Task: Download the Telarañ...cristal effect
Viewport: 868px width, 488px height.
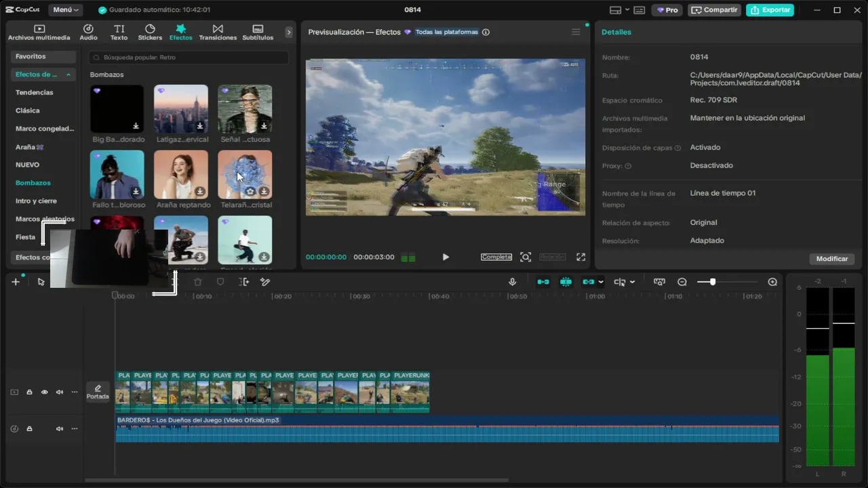Action: (264, 192)
